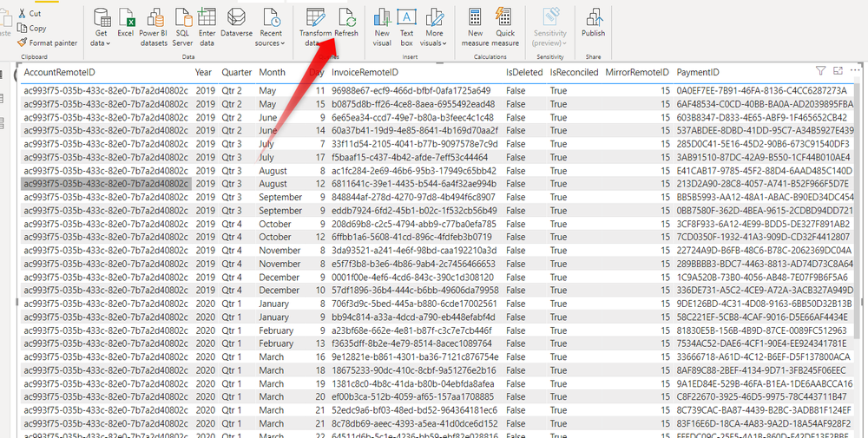Connect to SQL Server data source
Screen dimensions: 868x438
pyautogui.click(x=182, y=26)
